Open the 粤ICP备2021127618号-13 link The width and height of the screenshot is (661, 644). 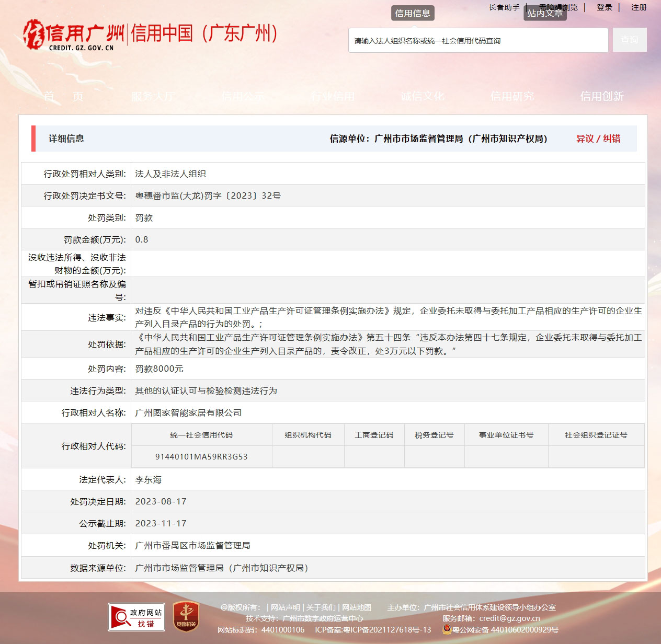(387, 630)
